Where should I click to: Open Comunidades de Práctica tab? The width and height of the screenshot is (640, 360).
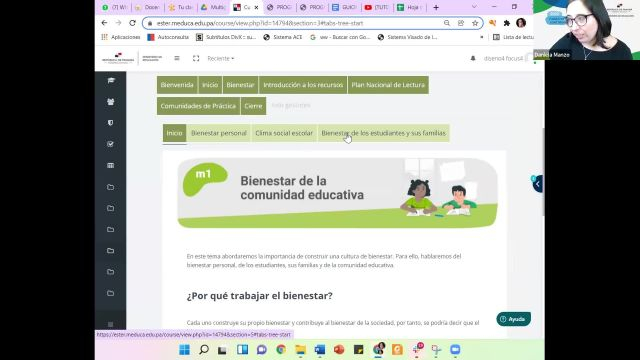[x=198, y=106]
